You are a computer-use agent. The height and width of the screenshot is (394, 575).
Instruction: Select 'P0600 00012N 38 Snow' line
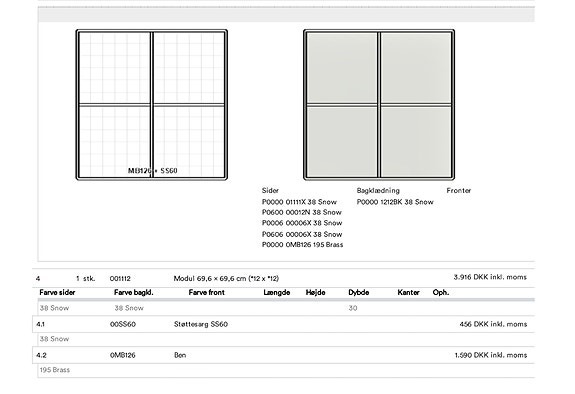click(x=302, y=212)
